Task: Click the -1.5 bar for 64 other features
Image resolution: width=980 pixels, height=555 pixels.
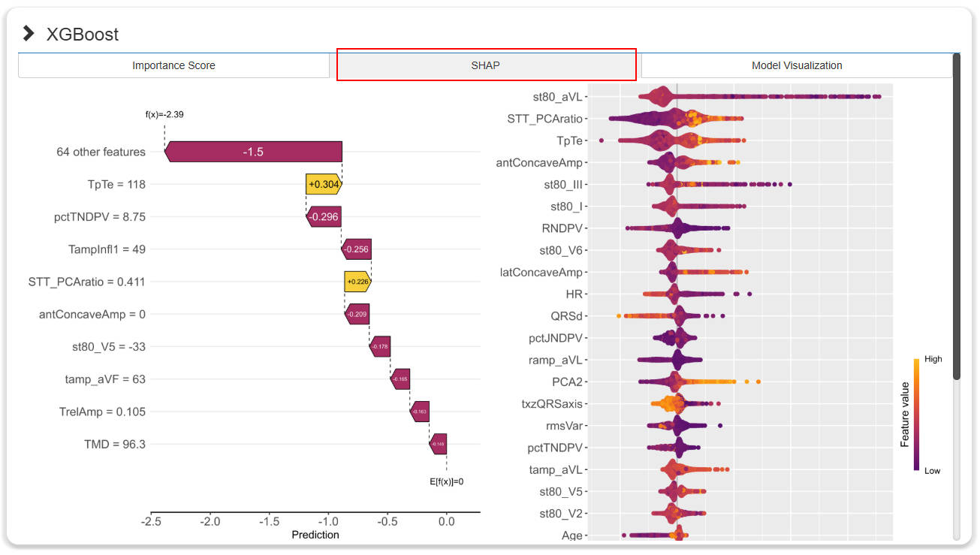Action: 253,152
